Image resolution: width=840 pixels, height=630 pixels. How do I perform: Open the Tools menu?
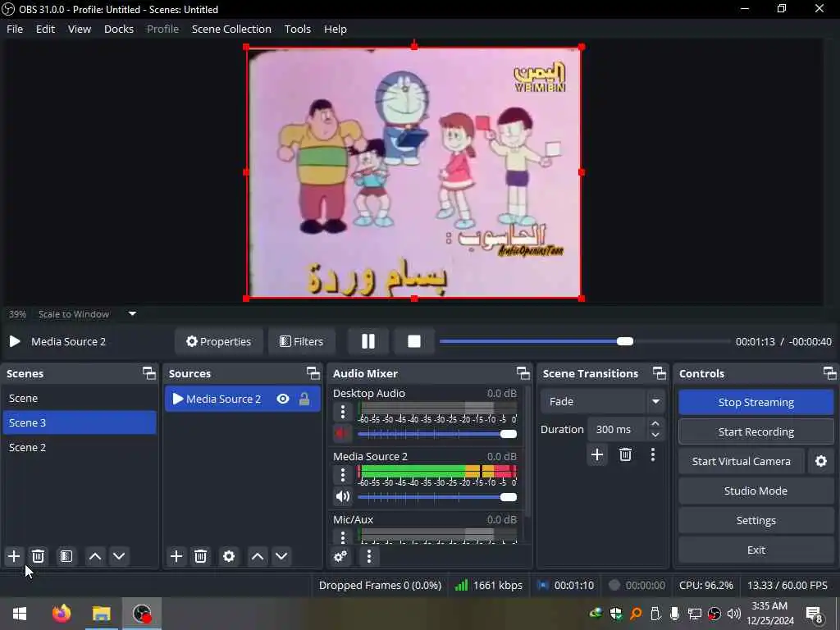point(297,29)
